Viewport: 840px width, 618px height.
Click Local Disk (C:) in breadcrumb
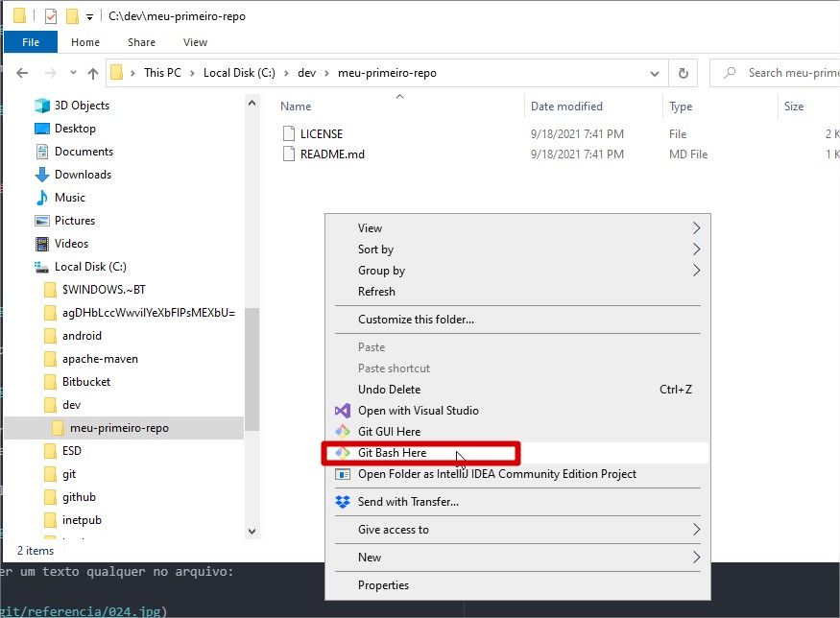(239, 73)
